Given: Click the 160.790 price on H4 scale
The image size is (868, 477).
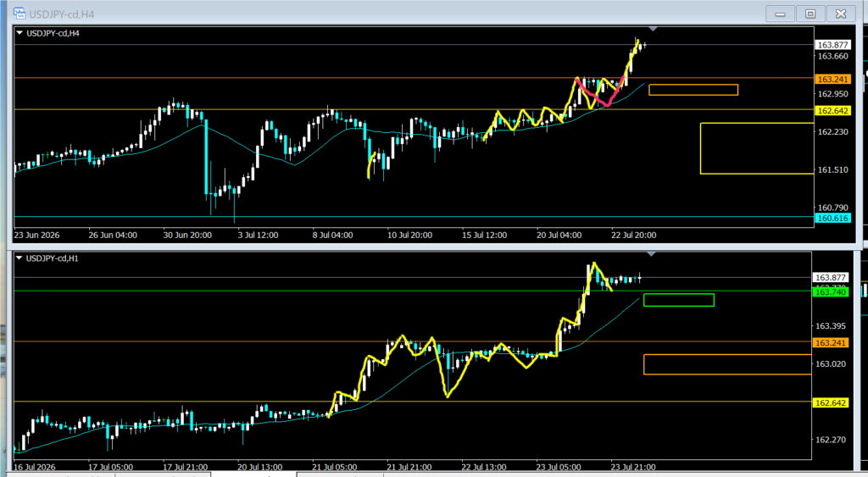Looking at the screenshot, I should [x=832, y=208].
